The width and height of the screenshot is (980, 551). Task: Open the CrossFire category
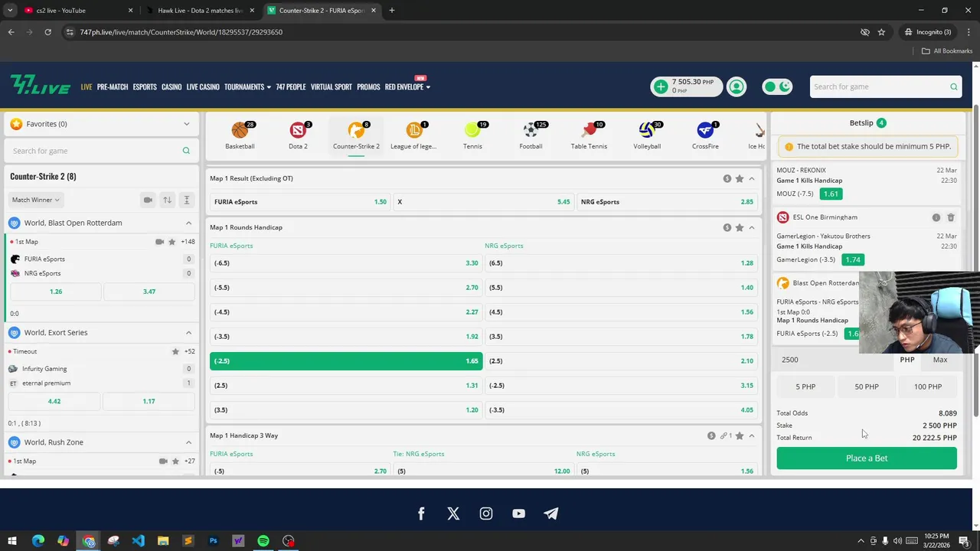coord(705,135)
